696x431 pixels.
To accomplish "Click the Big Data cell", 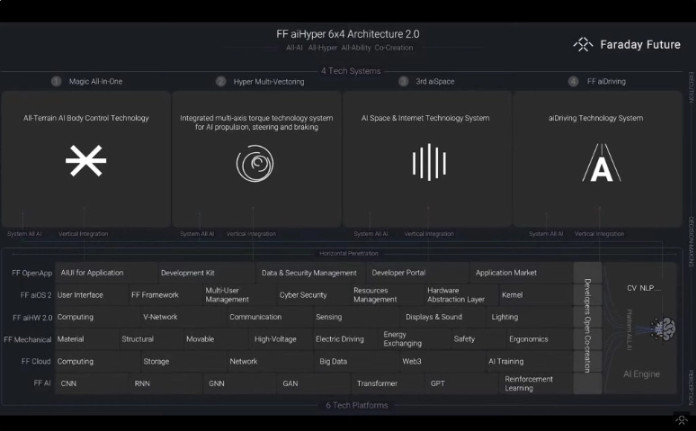I will [x=357, y=362].
